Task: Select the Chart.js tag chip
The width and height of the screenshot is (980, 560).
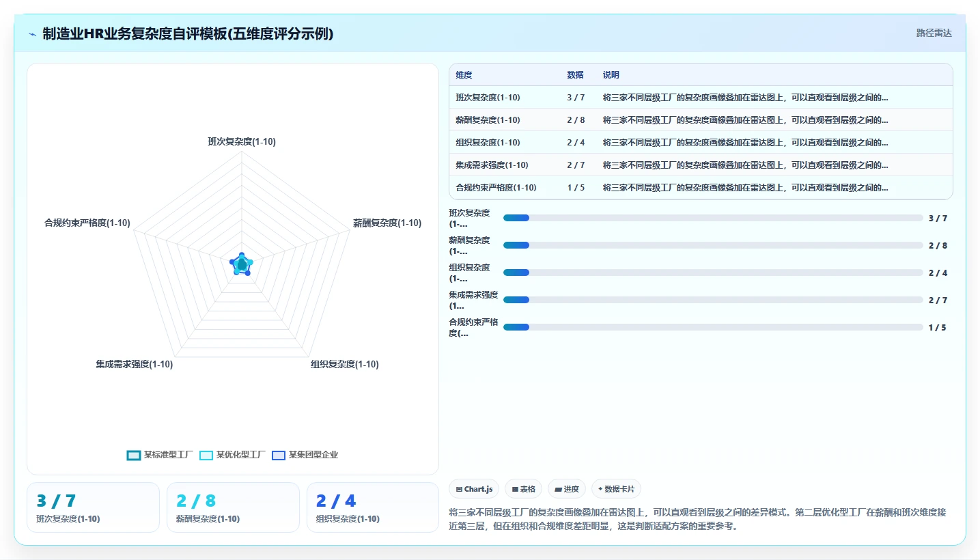Action: click(x=474, y=489)
